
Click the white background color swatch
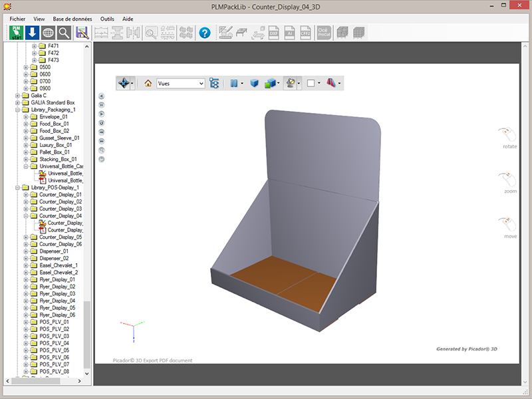tap(311, 83)
